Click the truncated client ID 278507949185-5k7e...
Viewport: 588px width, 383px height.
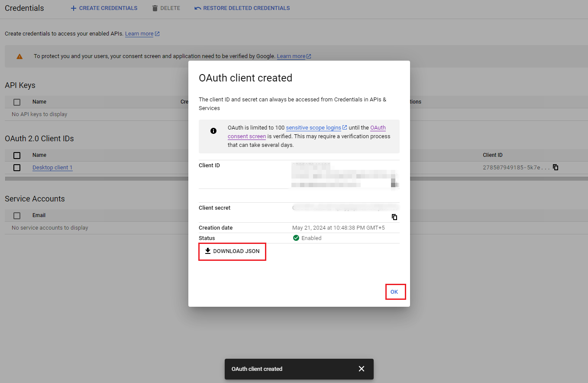(516, 168)
